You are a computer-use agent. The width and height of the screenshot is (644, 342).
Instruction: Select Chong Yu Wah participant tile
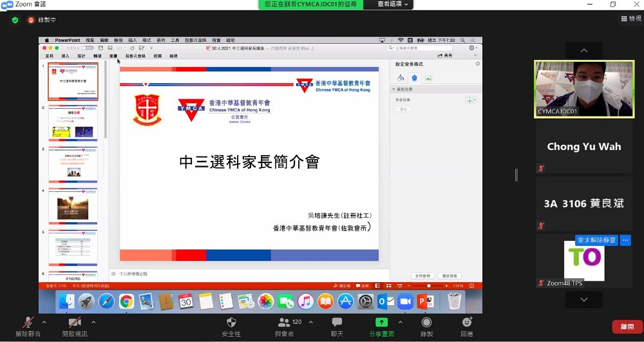pos(584,147)
